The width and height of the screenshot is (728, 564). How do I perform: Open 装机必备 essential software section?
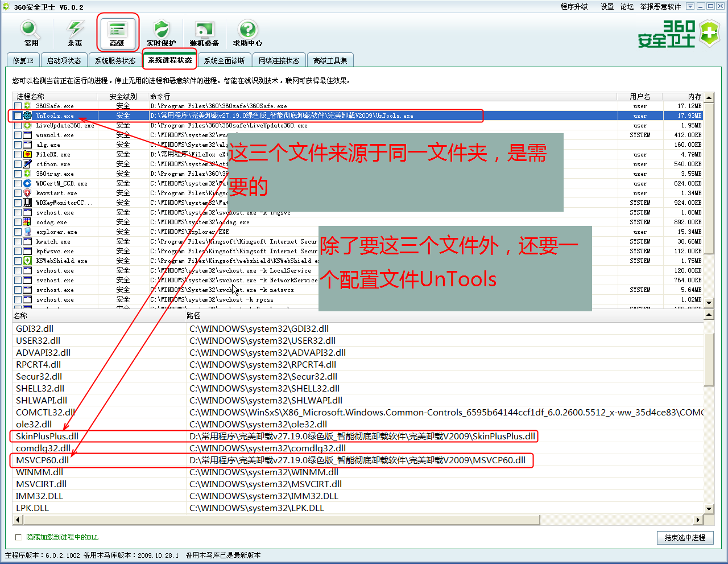pos(204,33)
